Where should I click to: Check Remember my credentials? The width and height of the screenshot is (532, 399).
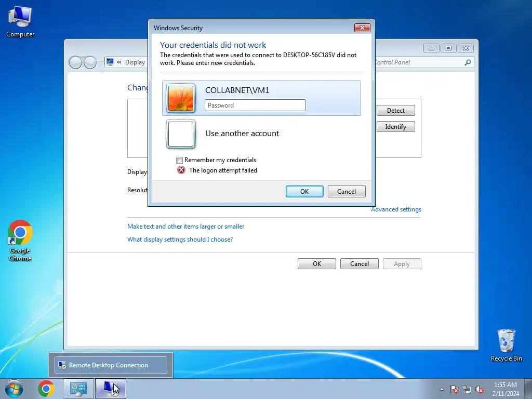tap(179, 160)
